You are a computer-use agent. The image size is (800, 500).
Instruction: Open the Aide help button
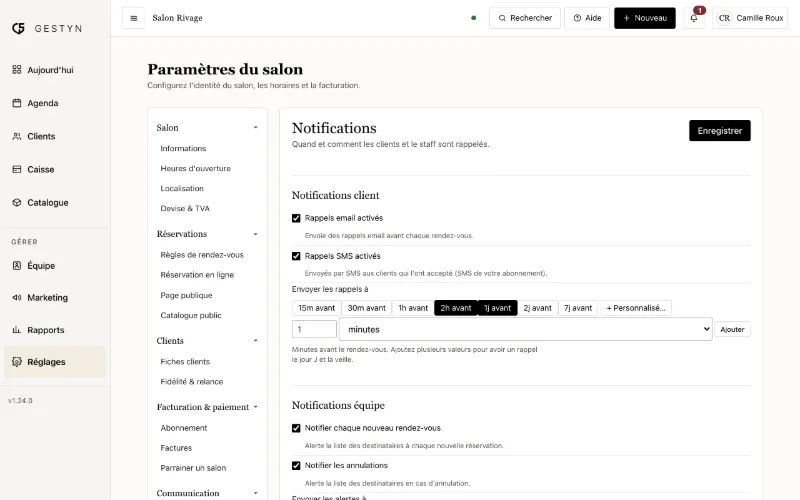[587, 18]
